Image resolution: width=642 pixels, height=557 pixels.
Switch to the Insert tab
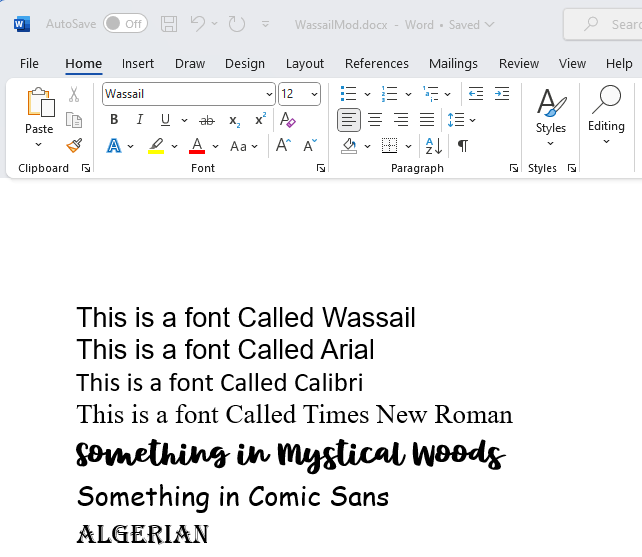pyautogui.click(x=138, y=63)
